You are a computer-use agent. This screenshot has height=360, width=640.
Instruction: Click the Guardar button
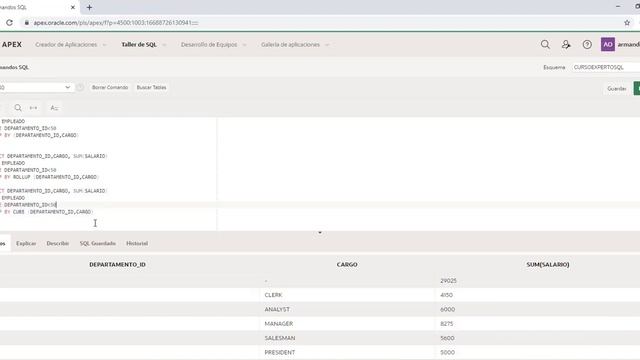point(617,89)
